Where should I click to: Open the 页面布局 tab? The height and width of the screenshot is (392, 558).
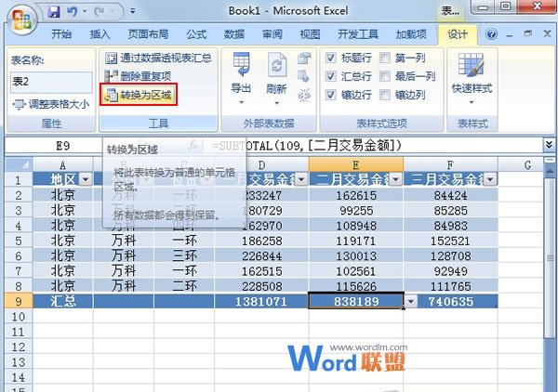148,34
